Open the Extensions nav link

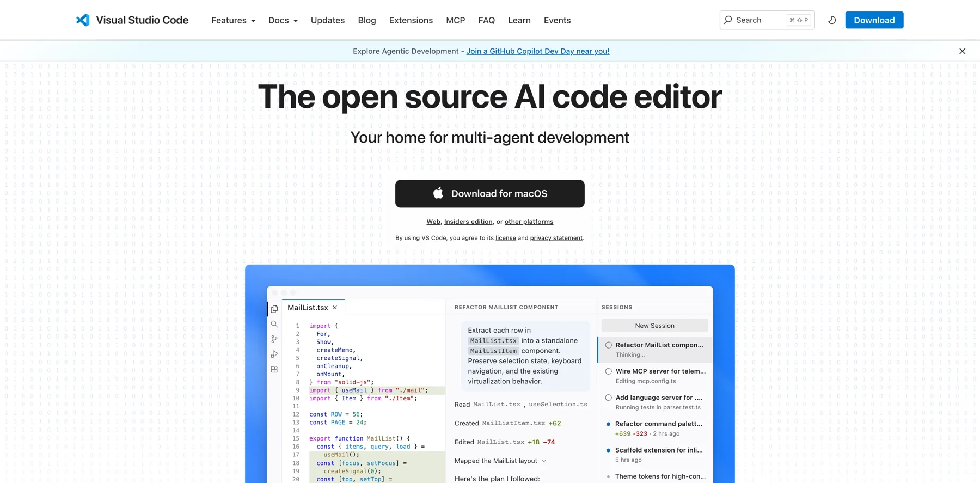point(411,20)
